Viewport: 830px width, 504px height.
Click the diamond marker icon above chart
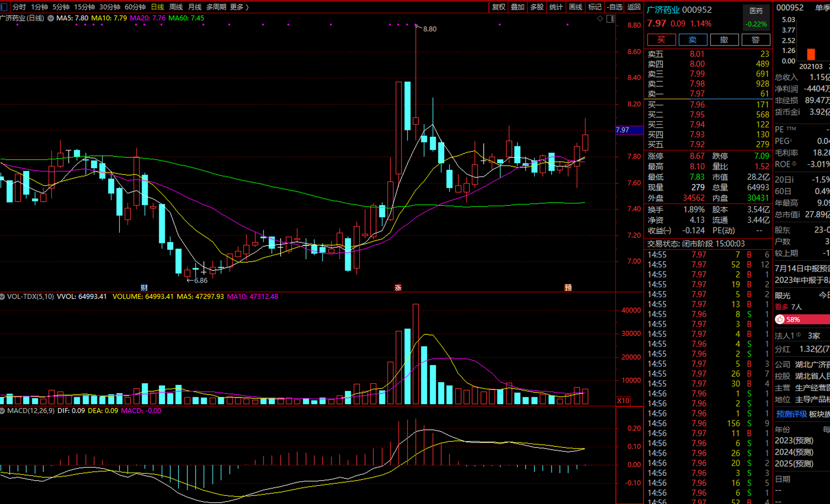(600, 19)
